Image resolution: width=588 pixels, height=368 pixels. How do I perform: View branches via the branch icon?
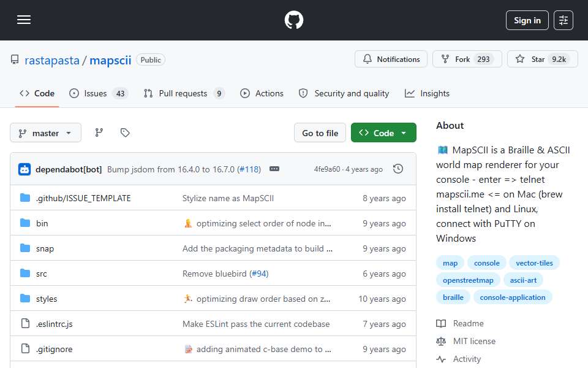[99, 132]
